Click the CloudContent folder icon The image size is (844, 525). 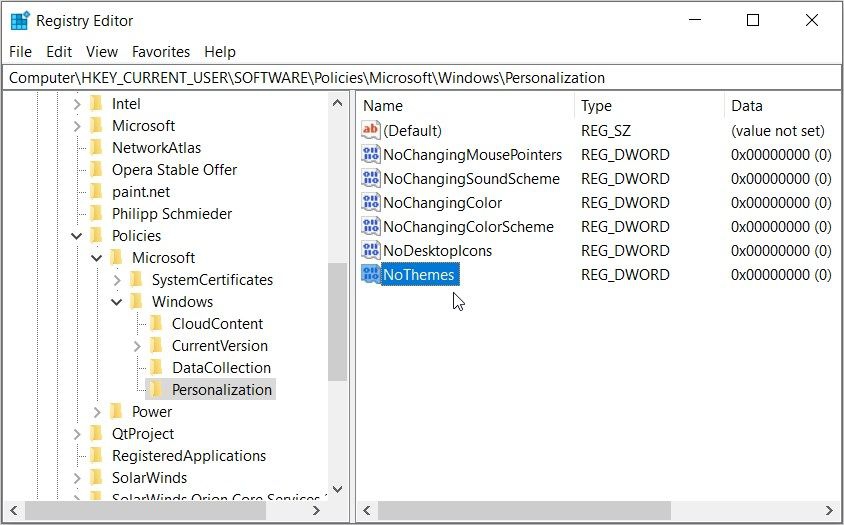[156, 324]
